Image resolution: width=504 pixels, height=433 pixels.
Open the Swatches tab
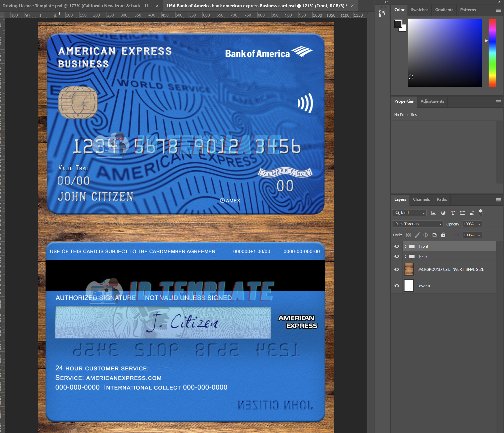click(420, 10)
